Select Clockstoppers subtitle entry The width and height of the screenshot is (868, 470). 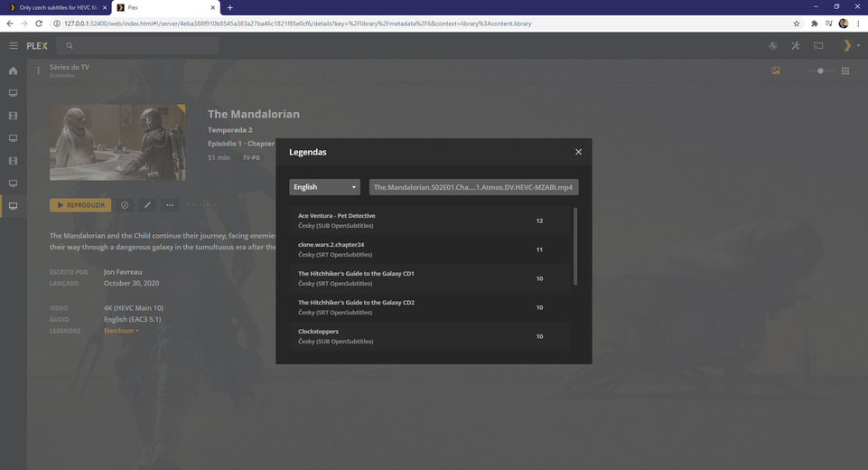(x=430, y=336)
